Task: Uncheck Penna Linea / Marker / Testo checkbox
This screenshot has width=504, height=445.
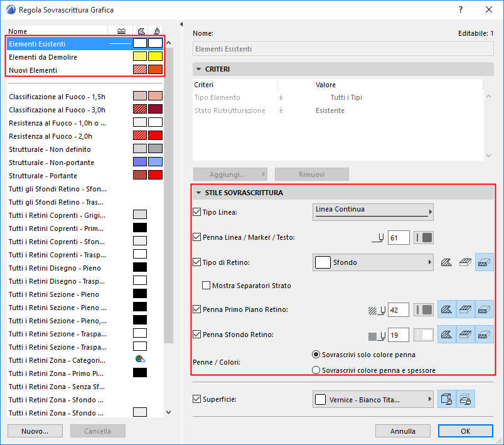Action: [196, 237]
